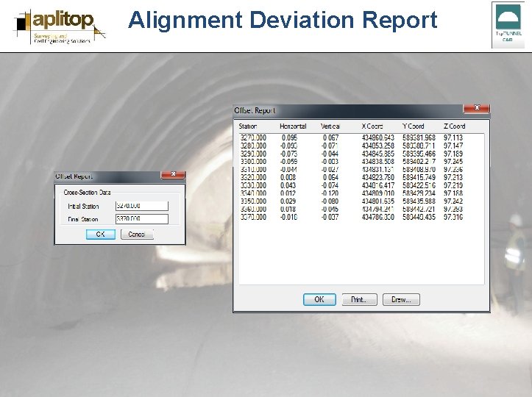The image size is (532, 397).
Task: Click the Final Station input field
Action: click(142, 219)
